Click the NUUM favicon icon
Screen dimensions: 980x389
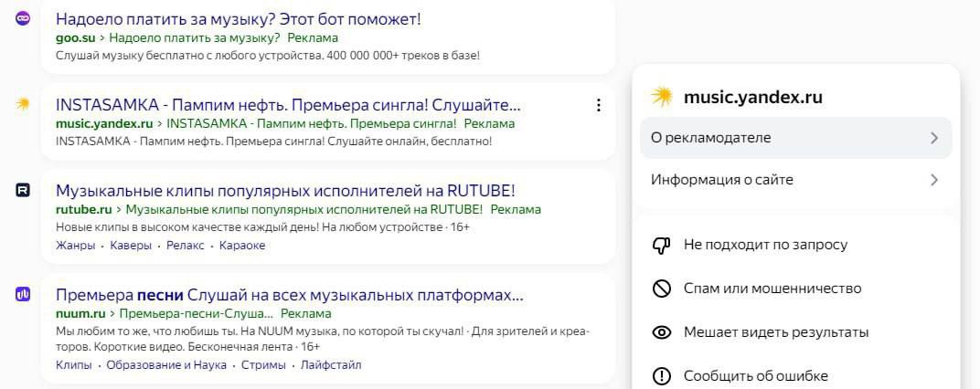pos(23,294)
